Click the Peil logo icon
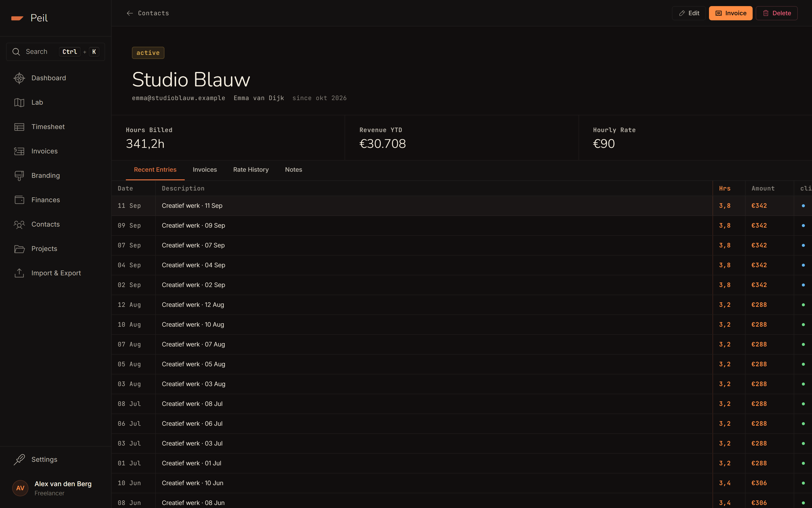 tap(17, 18)
